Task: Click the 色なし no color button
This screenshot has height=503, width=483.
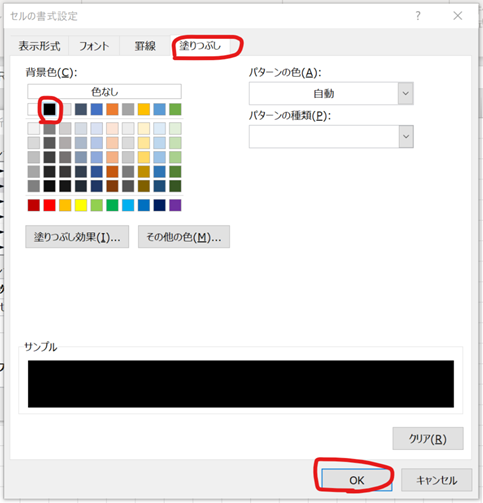Action: coord(104,92)
